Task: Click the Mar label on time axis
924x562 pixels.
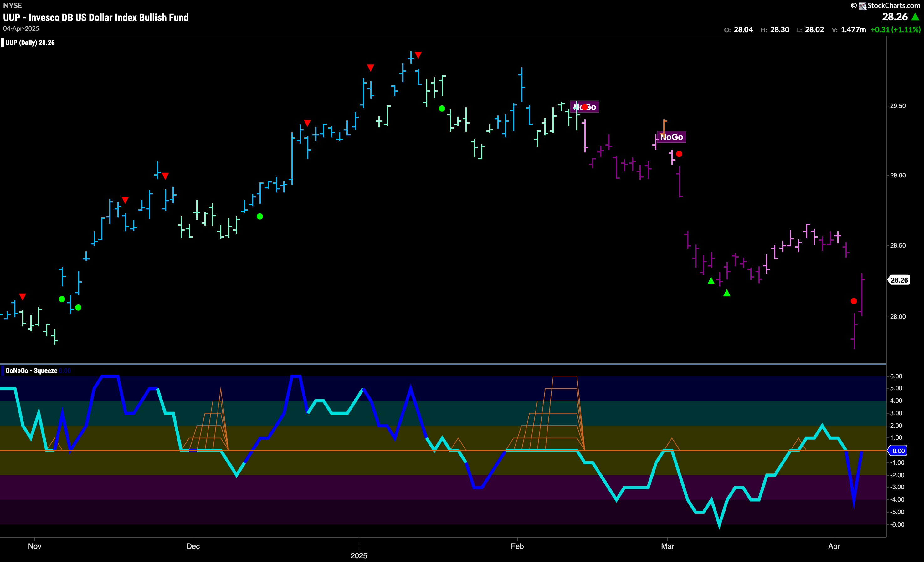Action: click(668, 546)
